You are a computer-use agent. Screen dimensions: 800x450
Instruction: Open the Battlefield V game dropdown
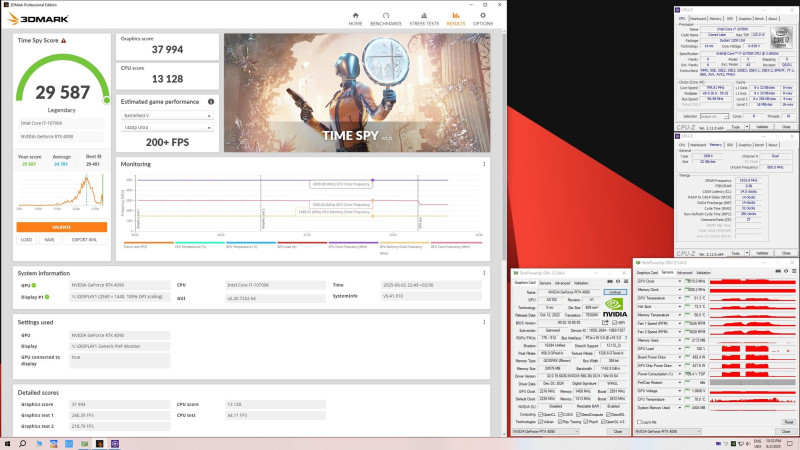point(167,116)
